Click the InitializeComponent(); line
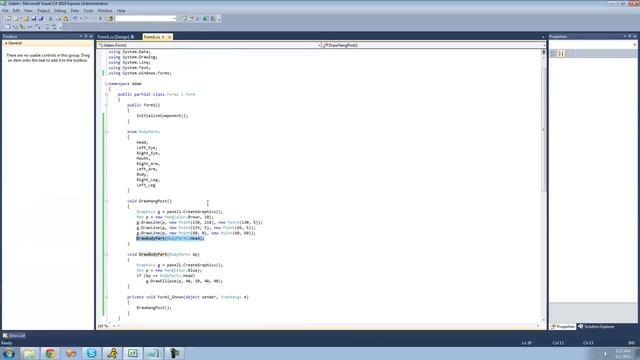The height and width of the screenshot is (360, 640). point(162,116)
